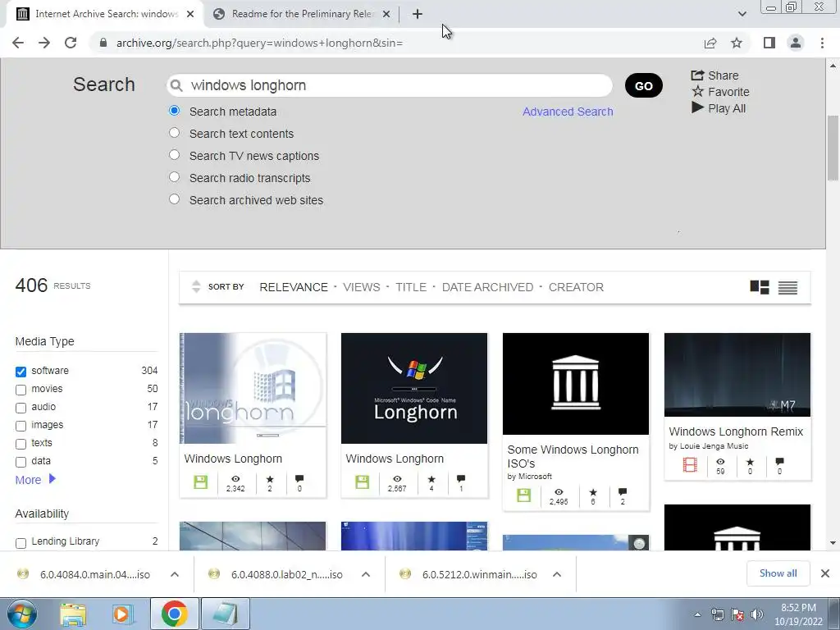Click the windows longhorn search field
The width and height of the screenshot is (840, 630).
click(390, 85)
